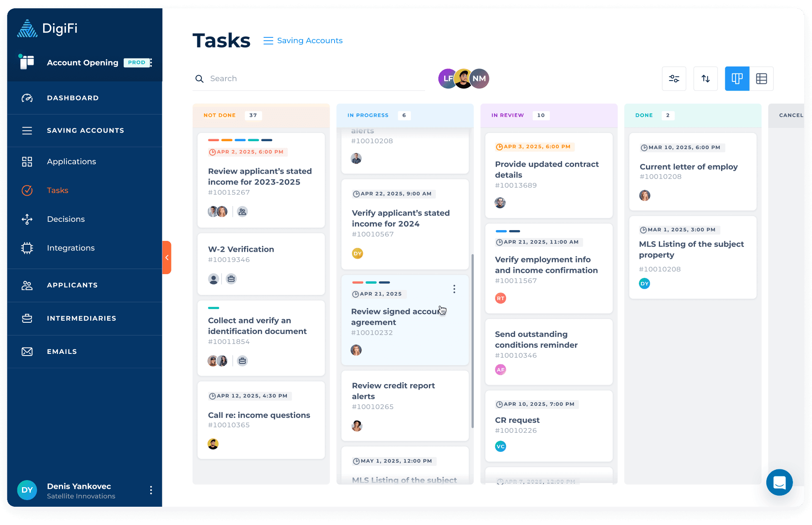This screenshot has width=812, height=525.
Task: Open the filter settings icon
Action: (674, 79)
